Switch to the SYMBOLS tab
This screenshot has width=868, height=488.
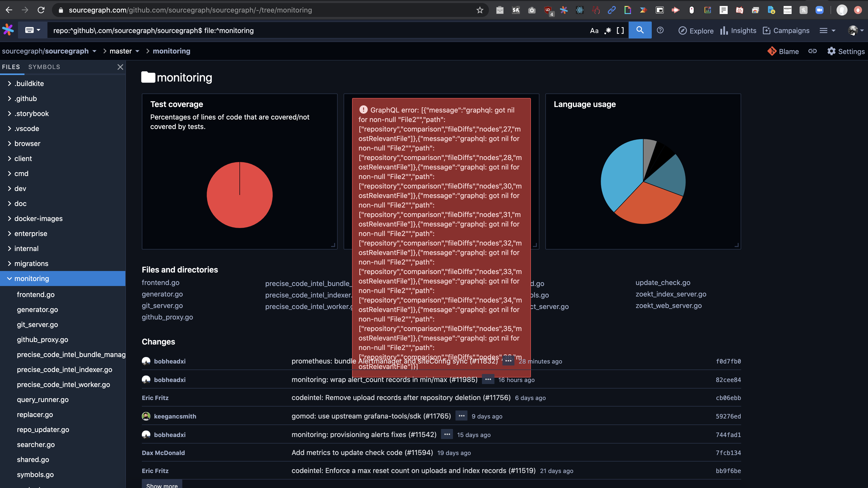pos(44,67)
